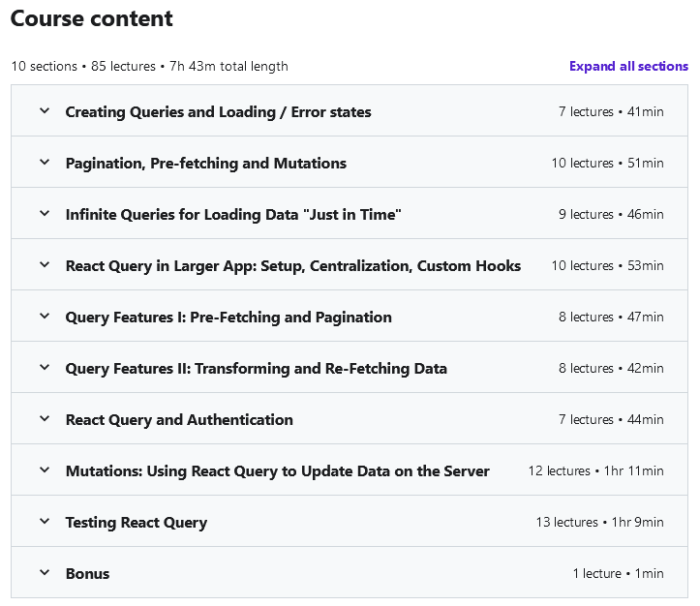Click the '8 lectures • 42min' label
The width and height of the screenshot is (700, 606).
click(x=611, y=369)
